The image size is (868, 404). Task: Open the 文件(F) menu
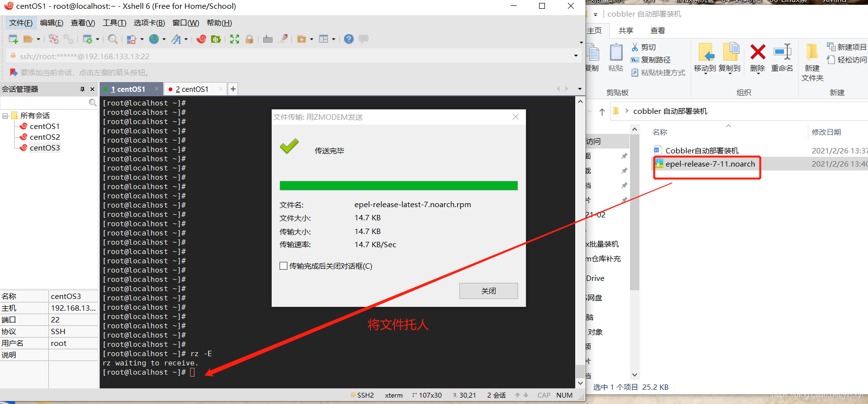pos(21,23)
